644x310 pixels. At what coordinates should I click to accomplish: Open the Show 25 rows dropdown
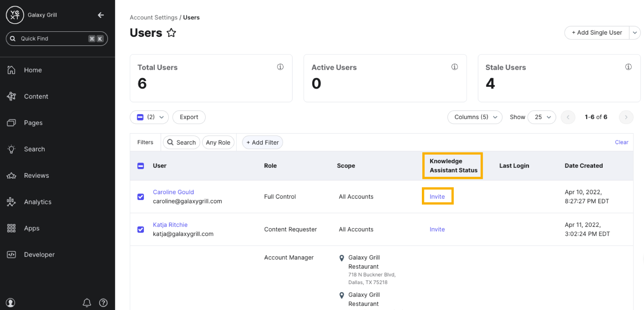pyautogui.click(x=542, y=117)
